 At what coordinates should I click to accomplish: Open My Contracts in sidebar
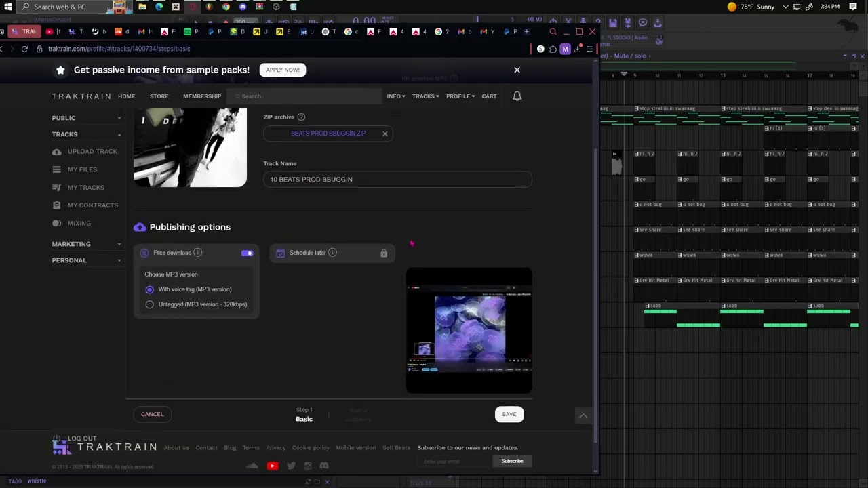click(x=85, y=205)
